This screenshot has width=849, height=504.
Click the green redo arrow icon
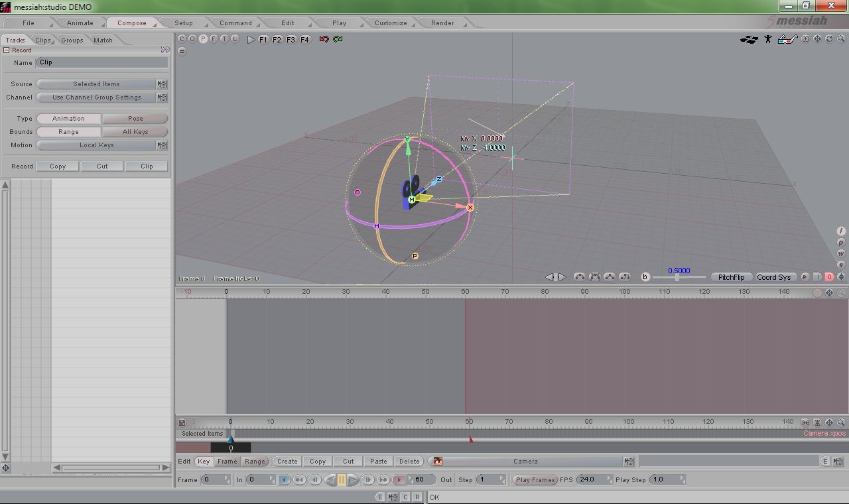(338, 39)
